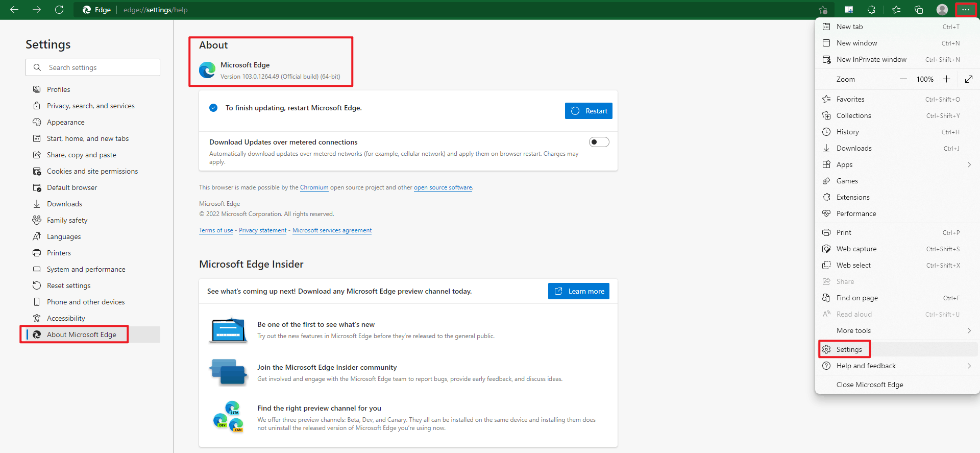The width and height of the screenshot is (980, 453).
Task: Open Microsoft services agreement link
Action: [x=332, y=230]
